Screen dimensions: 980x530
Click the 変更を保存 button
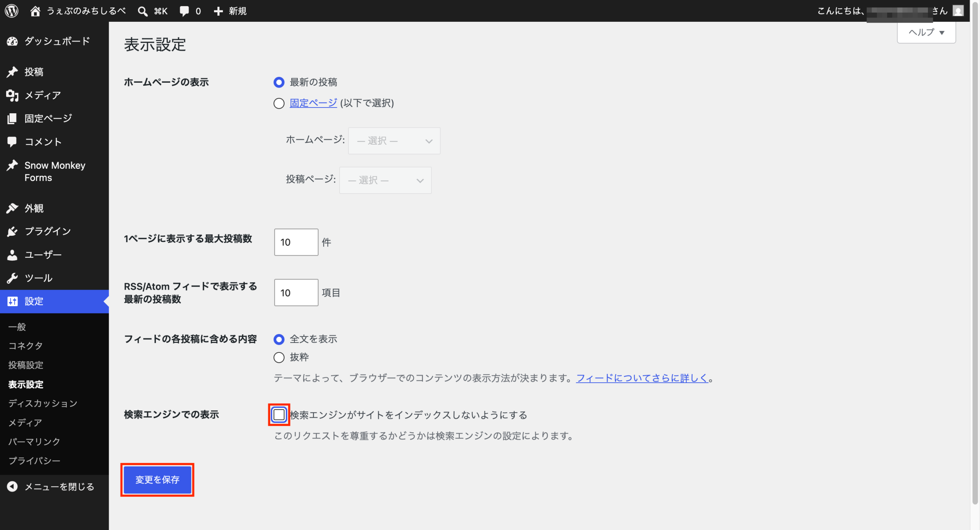tap(157, 479)
